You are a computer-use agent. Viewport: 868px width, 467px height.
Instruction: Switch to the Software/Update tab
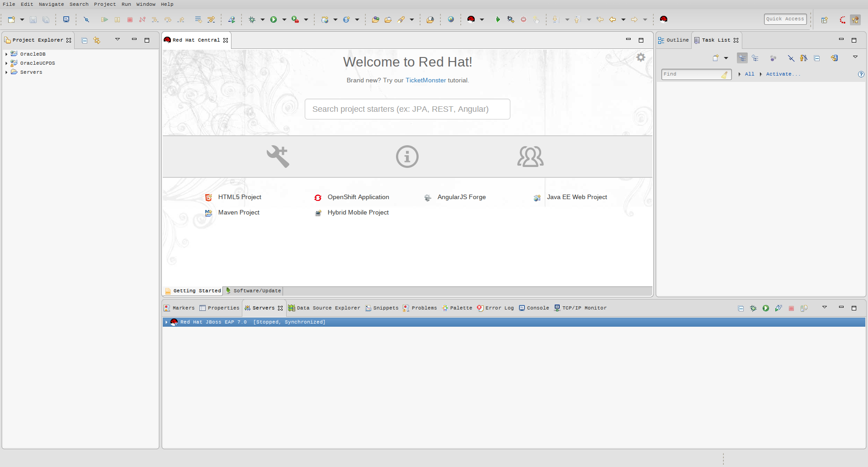tap(253, 291)
